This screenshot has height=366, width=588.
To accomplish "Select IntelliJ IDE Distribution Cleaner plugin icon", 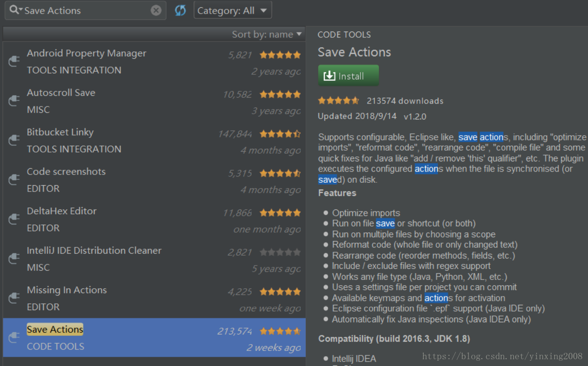I will (x=14, y=258).
